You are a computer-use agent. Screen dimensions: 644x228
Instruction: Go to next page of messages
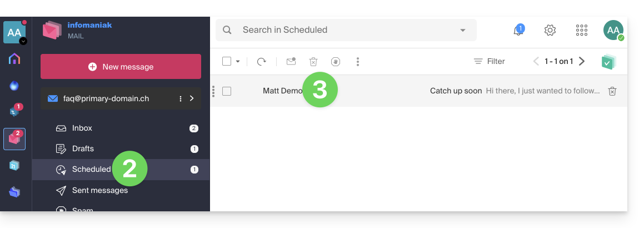[582, 61]
